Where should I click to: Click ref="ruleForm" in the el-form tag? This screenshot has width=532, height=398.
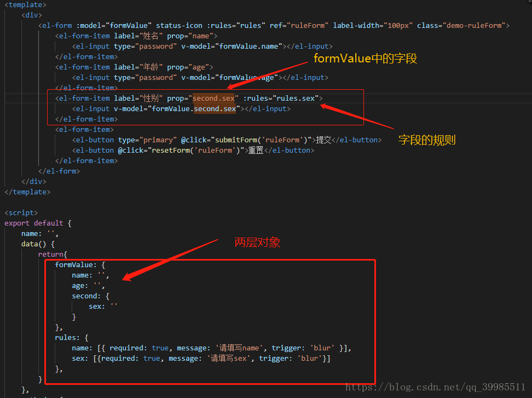pos(299,25)
